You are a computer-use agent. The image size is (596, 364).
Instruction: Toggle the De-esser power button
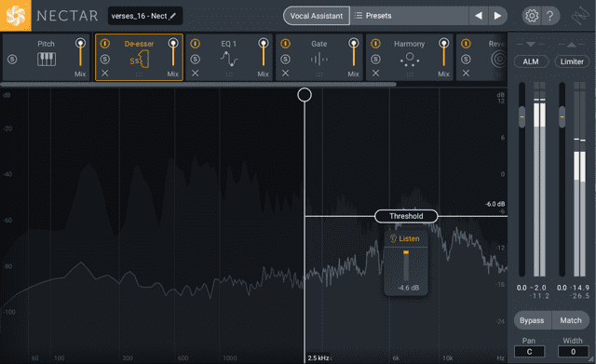(105, 44)
